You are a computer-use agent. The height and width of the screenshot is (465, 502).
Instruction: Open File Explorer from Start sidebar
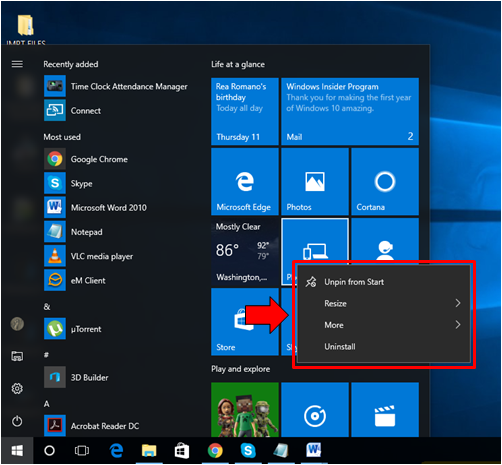(x=17, y=356)
